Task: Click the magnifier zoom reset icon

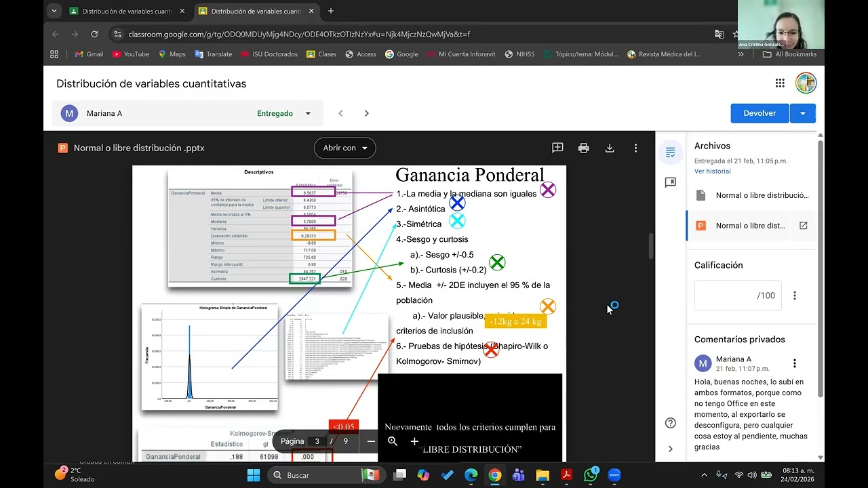Action: (393, 441)
